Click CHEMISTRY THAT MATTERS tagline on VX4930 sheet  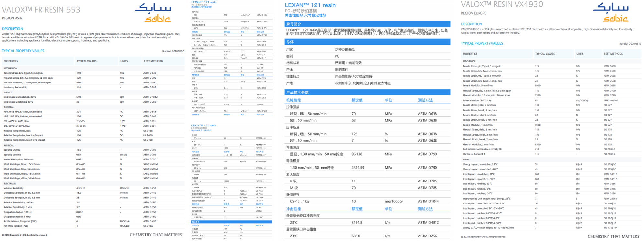click(x=613, y=236)
